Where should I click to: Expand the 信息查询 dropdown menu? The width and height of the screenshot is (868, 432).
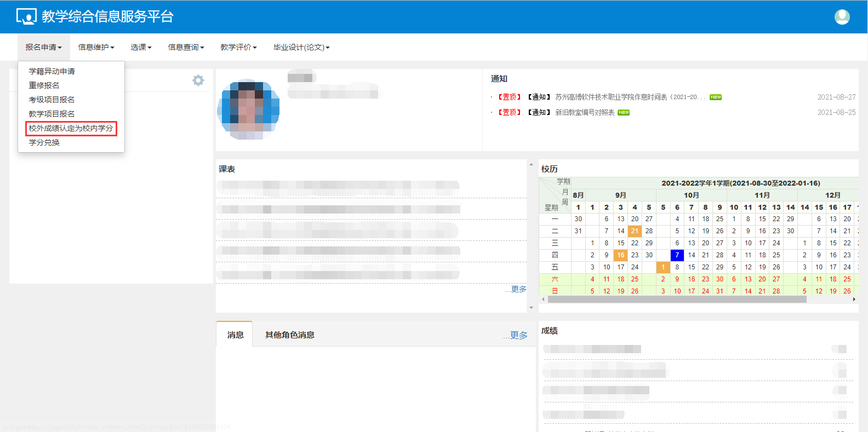pyautogui.click(x=186, y=48)
